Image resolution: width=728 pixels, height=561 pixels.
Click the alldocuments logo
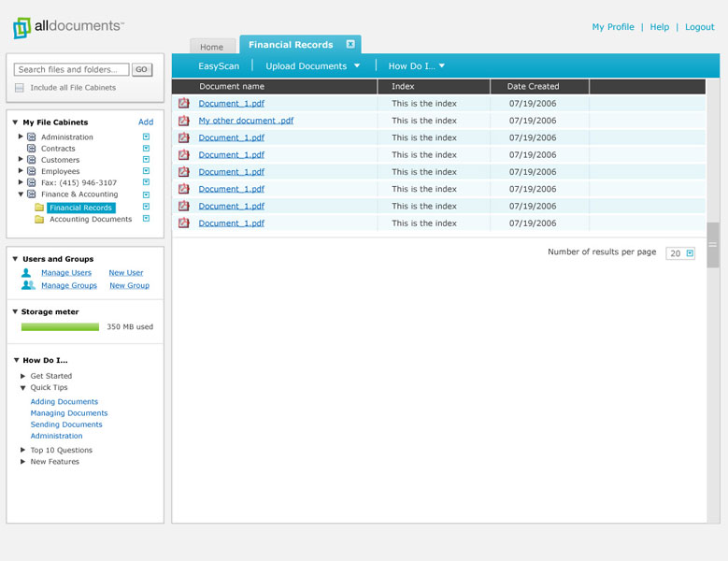[x=68, y=27]
